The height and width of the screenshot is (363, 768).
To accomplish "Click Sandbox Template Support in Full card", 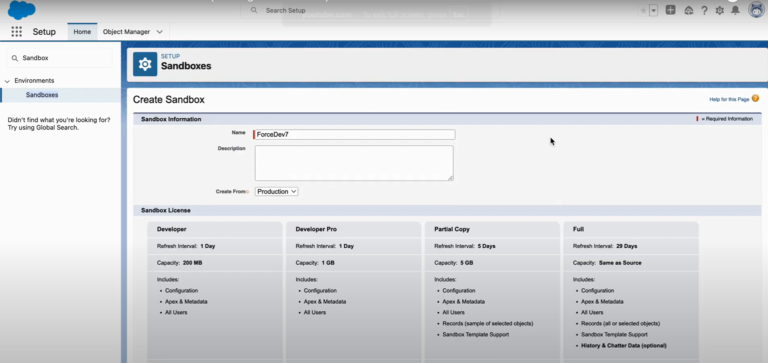I will click(x=614, y=335).
